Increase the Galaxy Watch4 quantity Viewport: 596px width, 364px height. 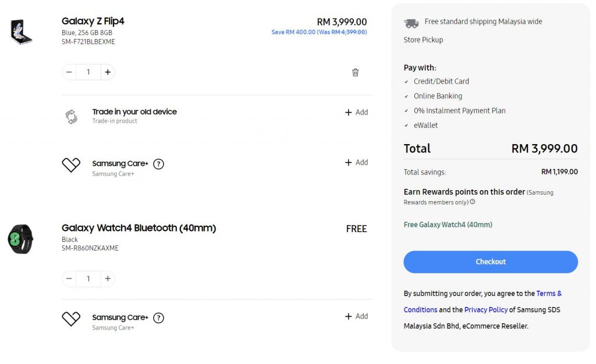[x=108, y=279]
